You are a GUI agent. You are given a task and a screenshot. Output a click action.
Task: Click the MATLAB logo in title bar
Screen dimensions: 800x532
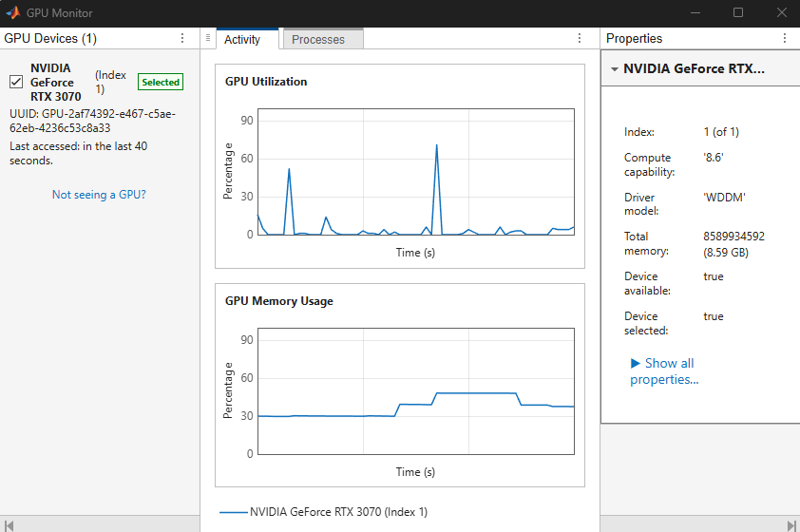pyautogui.click(x=13, y=12)
